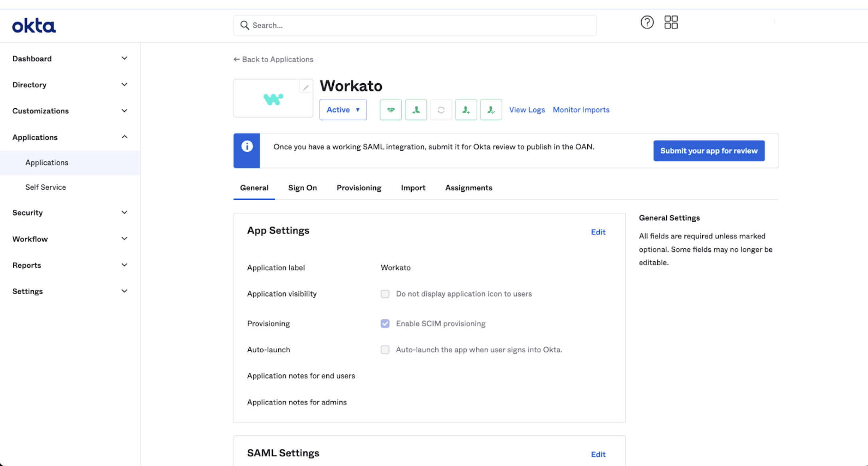Viewport: 868px width, 466px height.
Task: Switch to the Assignments tab
Action: click(x=468, y=188)
